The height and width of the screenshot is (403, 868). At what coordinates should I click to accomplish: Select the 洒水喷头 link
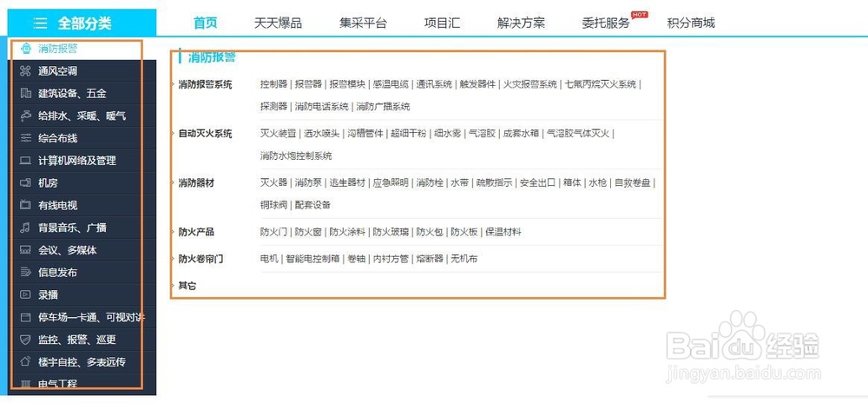(x=322, y=134)
